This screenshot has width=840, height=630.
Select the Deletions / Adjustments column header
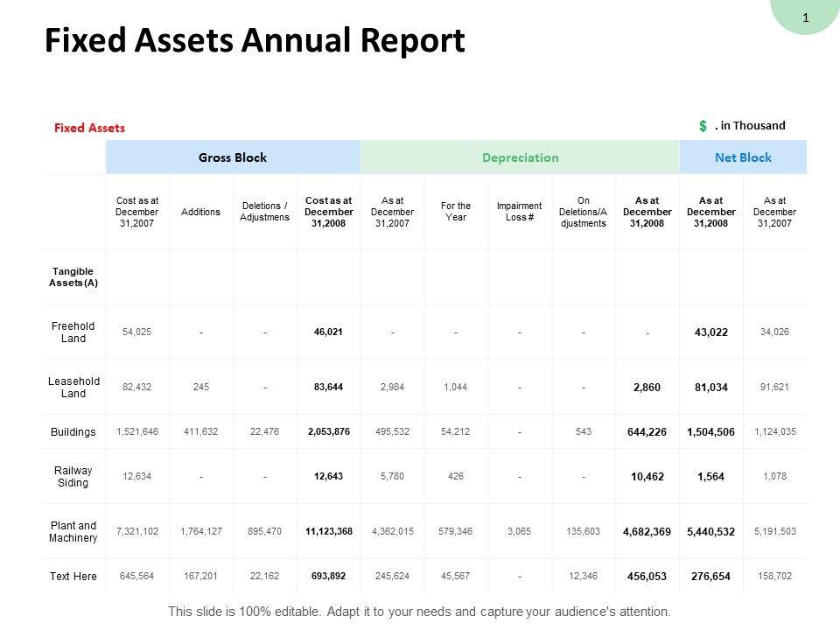[x=264, y=212]
